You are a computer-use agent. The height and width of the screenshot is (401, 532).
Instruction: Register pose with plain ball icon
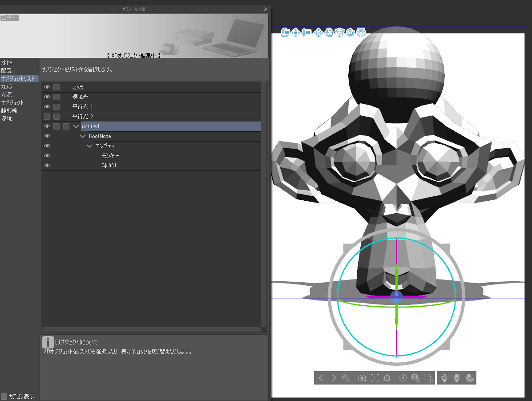coord(457,378)
